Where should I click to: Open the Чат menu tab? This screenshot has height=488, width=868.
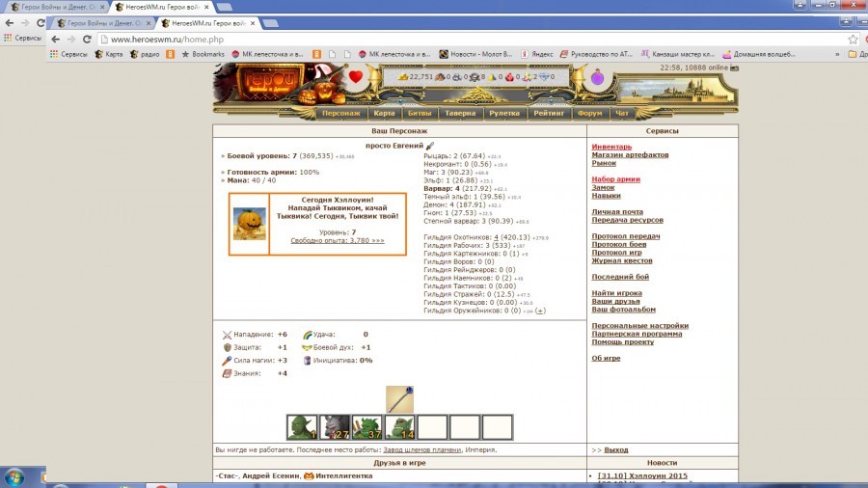[622, 113]
